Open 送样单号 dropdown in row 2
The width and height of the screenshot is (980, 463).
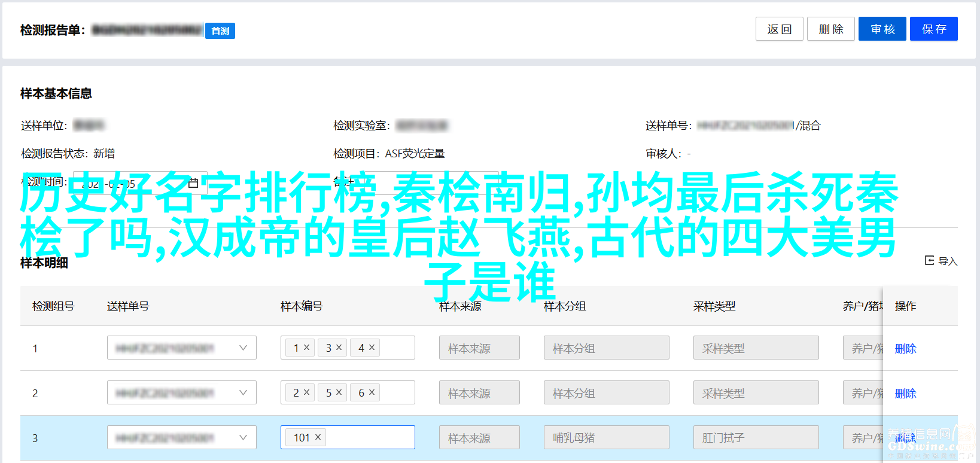pos(182,392)
